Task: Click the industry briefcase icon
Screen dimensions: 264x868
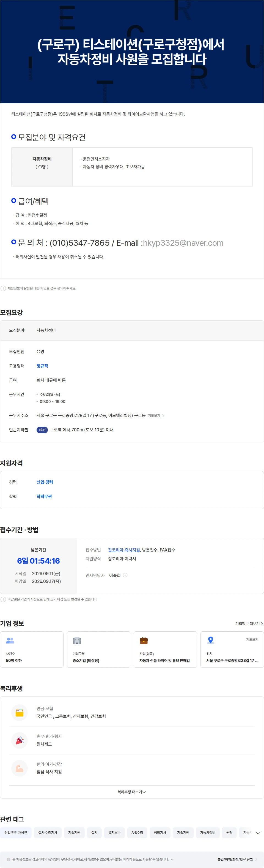Action: 144,640
